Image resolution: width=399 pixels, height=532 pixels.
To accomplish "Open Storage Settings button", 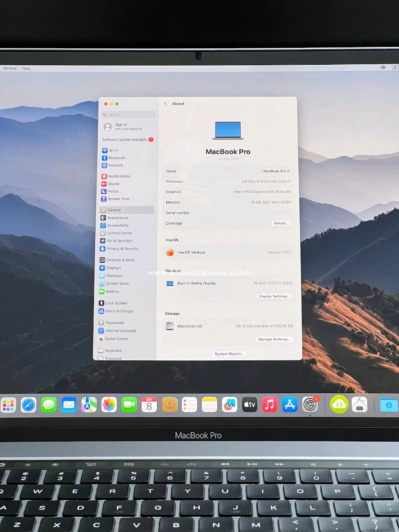I will coord(274,339).
